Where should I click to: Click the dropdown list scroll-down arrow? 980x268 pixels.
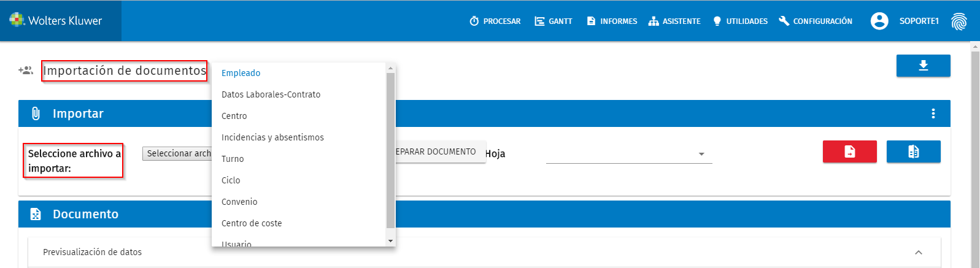pyautogui.click(x=391, y=241)
